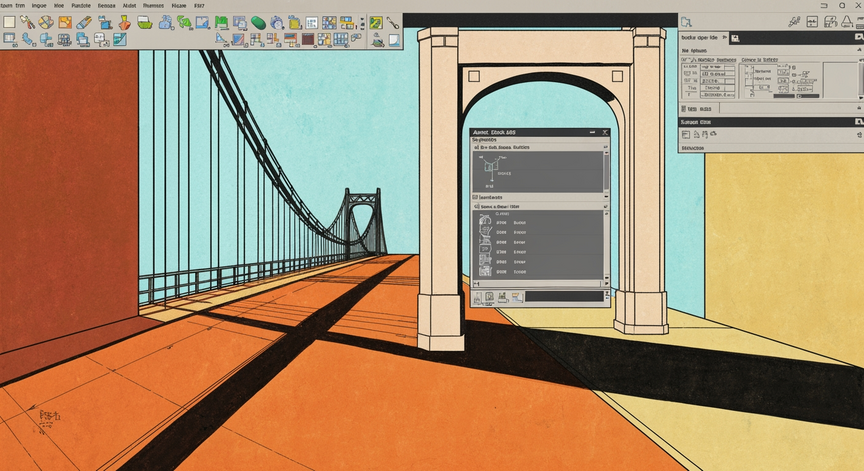Click the dark input field at the floating window's bottom
The width and height of the screenshot is (864, 471).
[564, 296]
